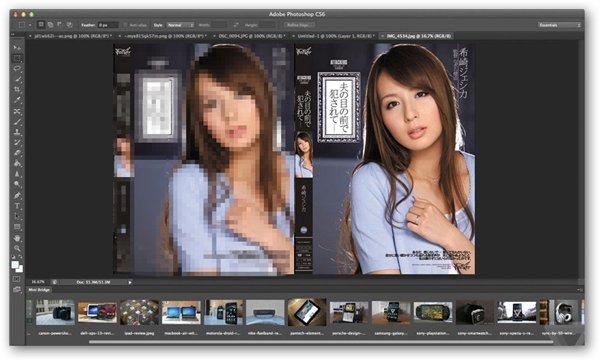This screenshot has width=600, height=361.
Task: Click the foreground color swatch
Action: (x=15, y=265)
